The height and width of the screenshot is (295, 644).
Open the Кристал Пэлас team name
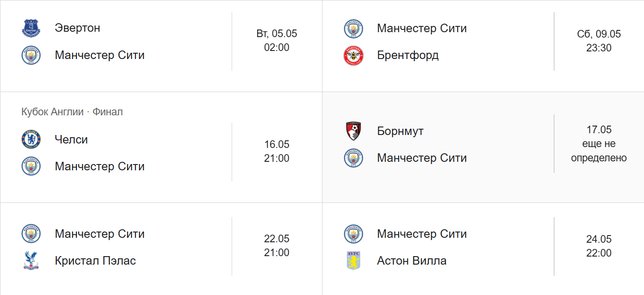click(95, 261)
